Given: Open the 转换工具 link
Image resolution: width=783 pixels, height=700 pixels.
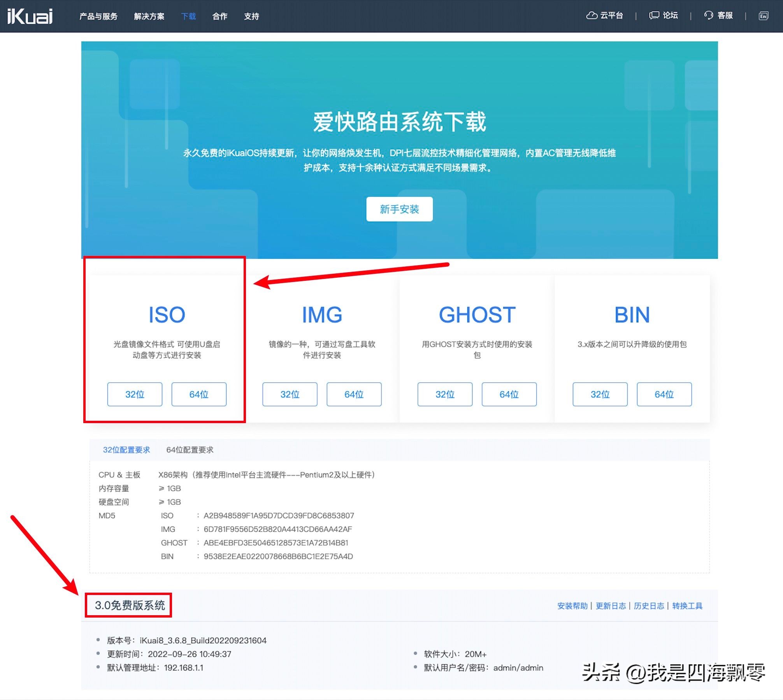Looking at the screenshot, I should [687, 606].
